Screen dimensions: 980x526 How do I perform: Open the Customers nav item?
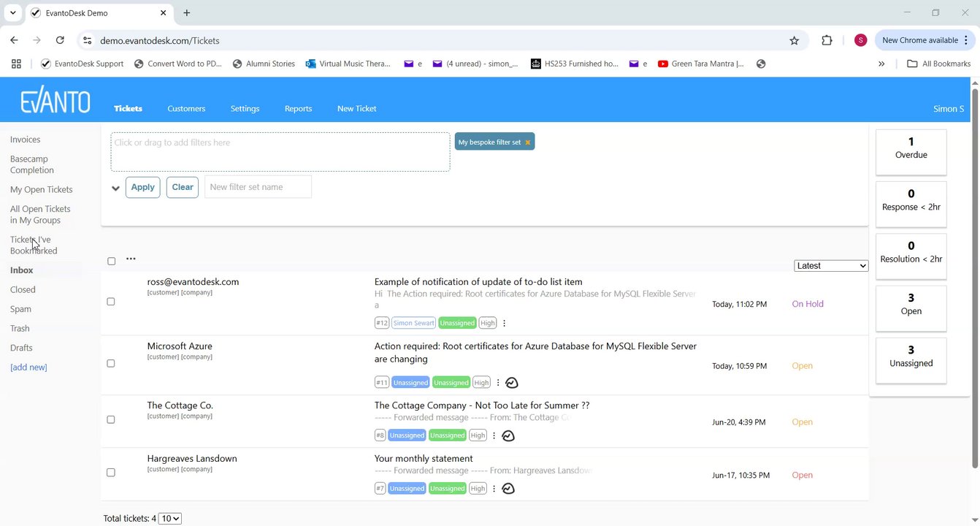click(186, 109)
